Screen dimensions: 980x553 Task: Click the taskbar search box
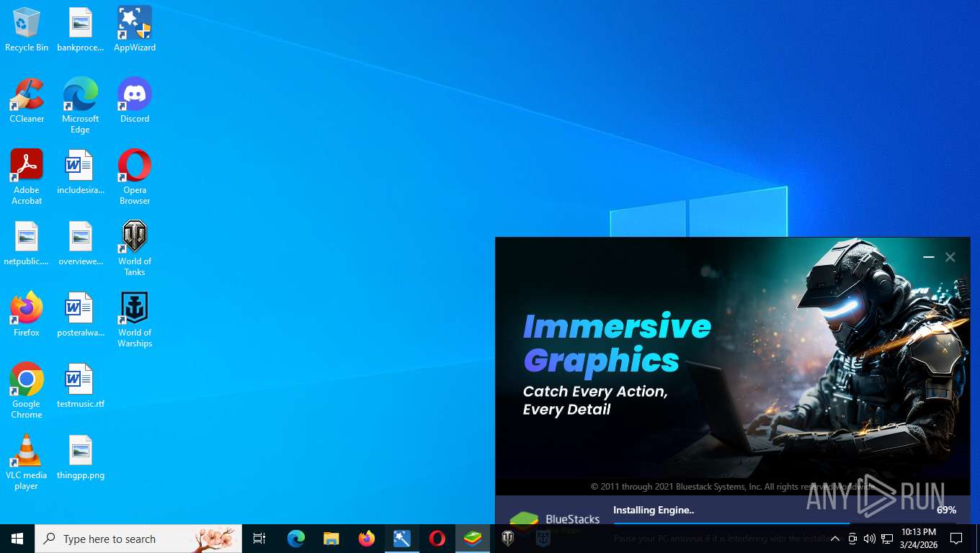pos(138,539)
